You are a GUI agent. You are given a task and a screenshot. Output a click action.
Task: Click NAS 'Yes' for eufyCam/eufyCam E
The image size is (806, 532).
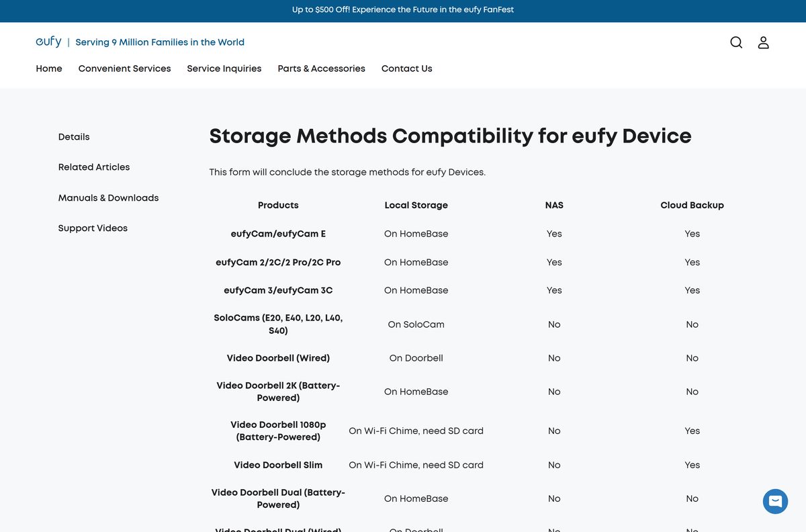(x=554, y=234)
